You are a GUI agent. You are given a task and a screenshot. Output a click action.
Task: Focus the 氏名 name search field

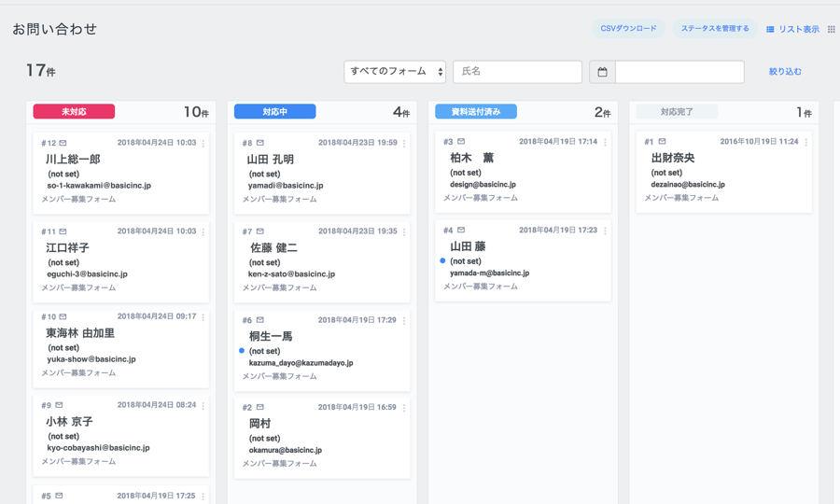(x=517, y=72)
